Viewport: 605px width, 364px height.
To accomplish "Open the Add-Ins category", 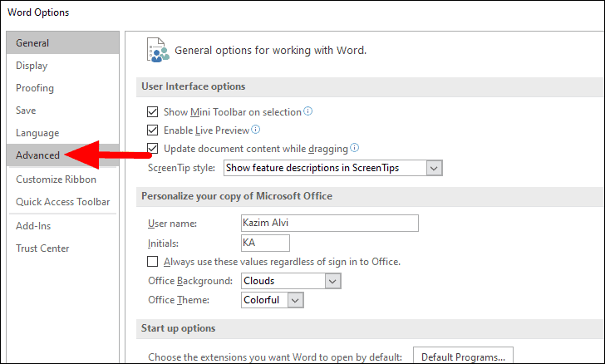I will pos(63,226).
